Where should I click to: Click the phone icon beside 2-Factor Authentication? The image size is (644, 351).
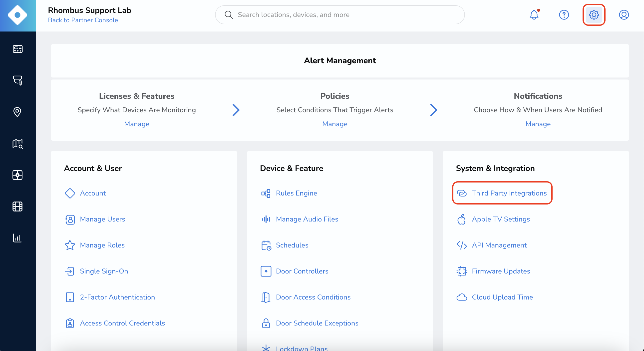[70, 297]
